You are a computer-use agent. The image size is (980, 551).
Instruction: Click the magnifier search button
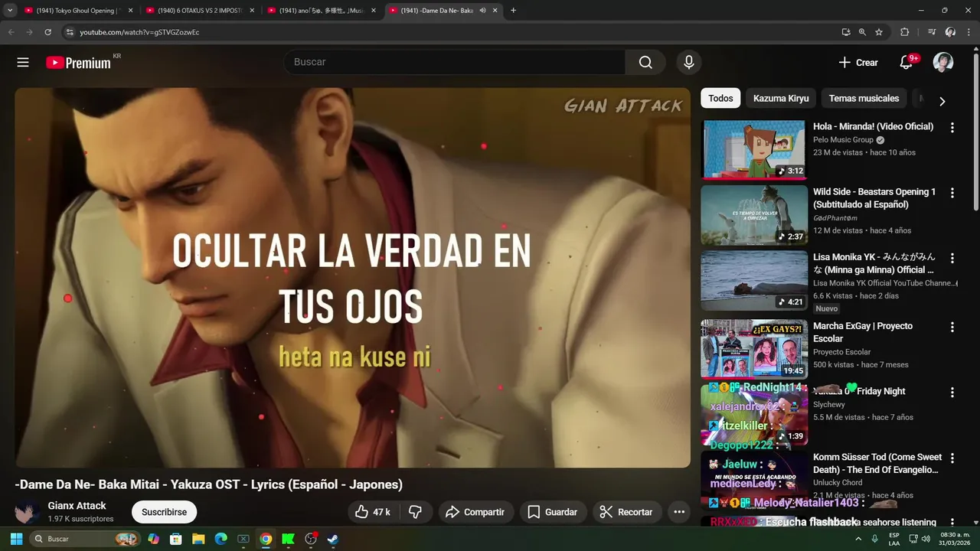(645, 63)
